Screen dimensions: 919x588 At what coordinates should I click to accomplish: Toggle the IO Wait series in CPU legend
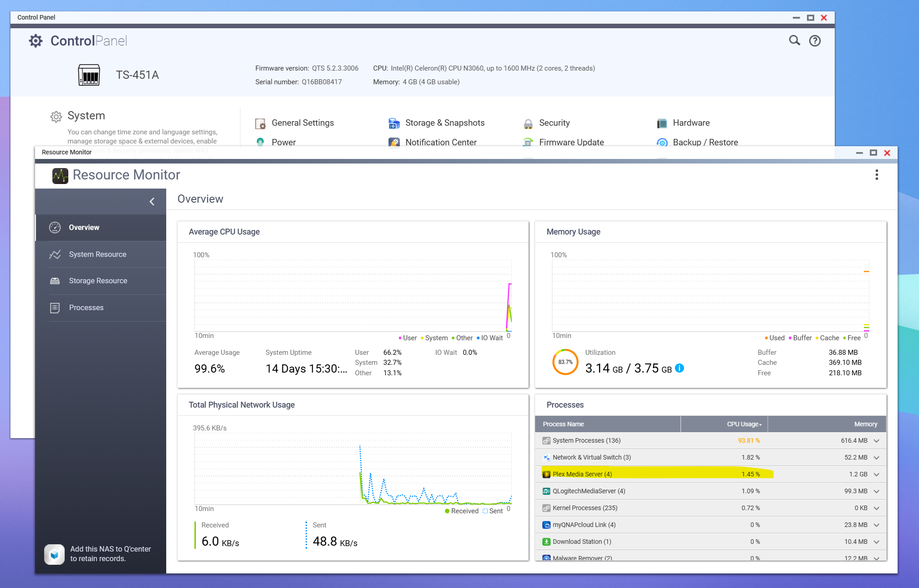pyautogui.click(x=490, y=338)
